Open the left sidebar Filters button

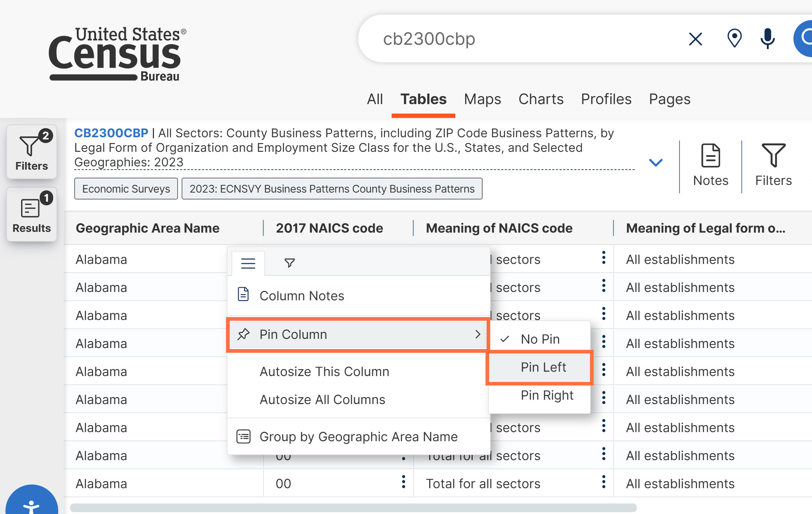tap(32, 152)
